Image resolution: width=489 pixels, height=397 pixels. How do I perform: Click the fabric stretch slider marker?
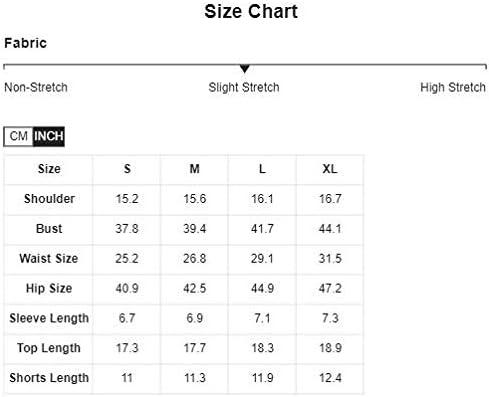(245, 69)
